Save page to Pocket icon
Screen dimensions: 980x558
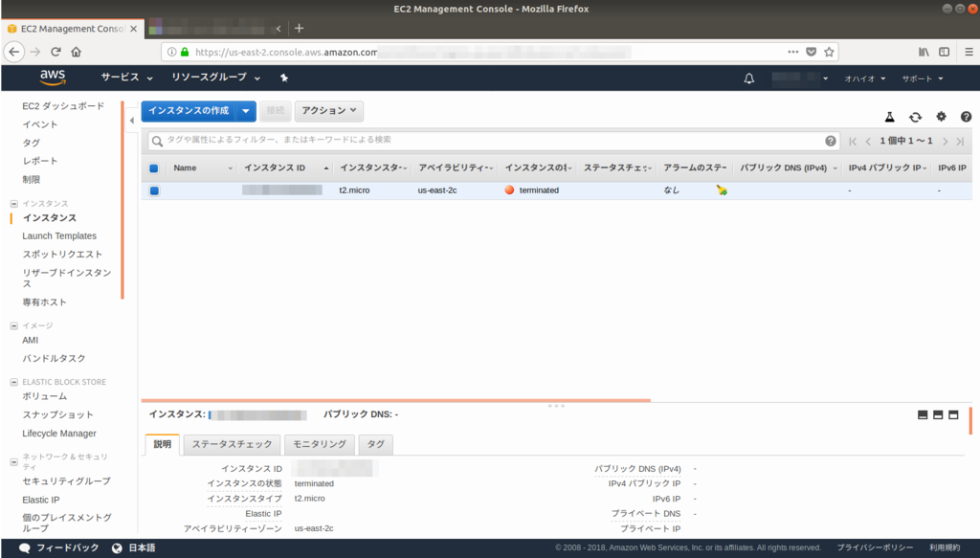(811, 52)
